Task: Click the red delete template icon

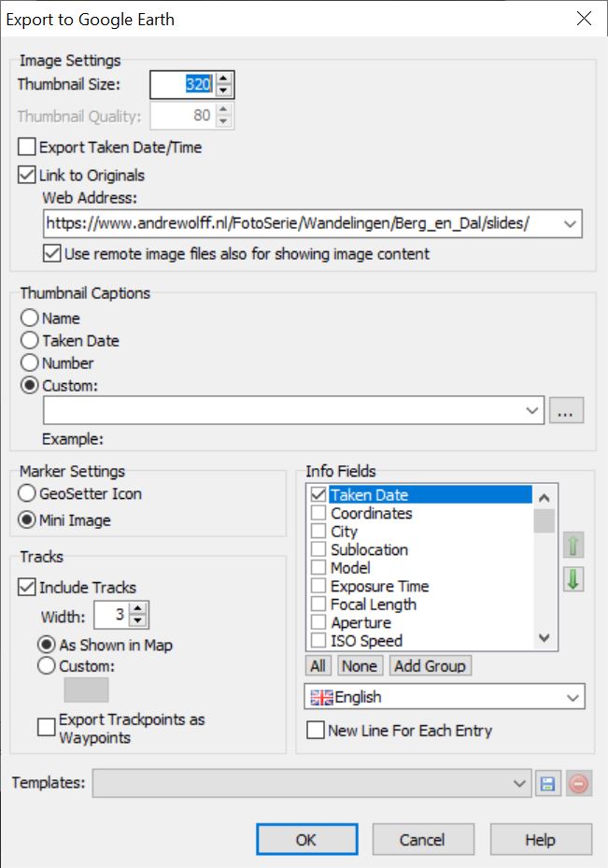Action: pyautogui.click(x=578, y=784)
